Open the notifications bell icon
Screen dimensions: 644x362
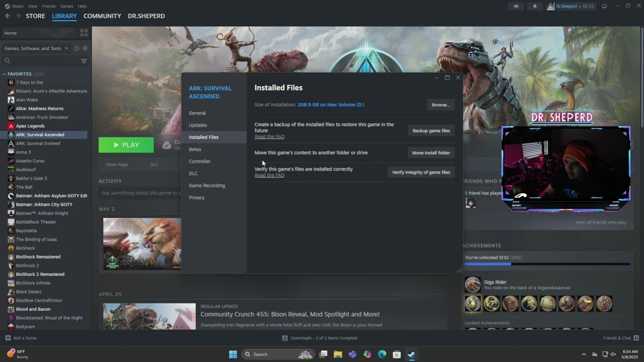click(535, 6)
